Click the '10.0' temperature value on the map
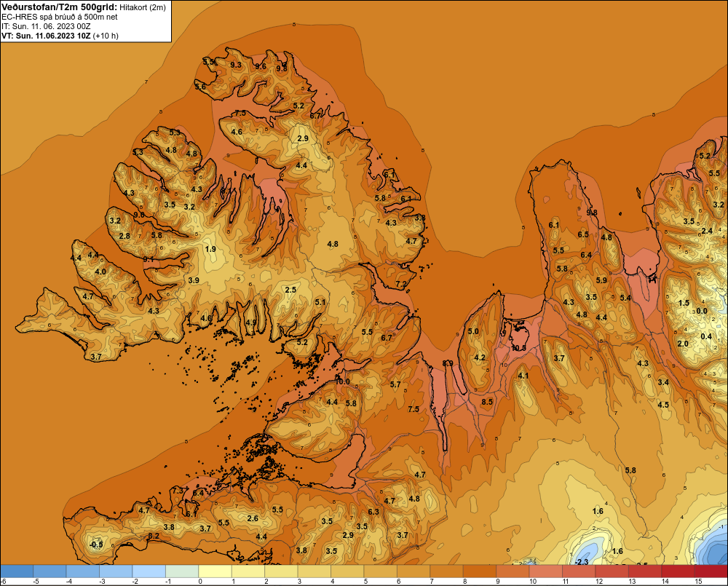The height and width of the screenshot is (586, 728). (343, 381)
